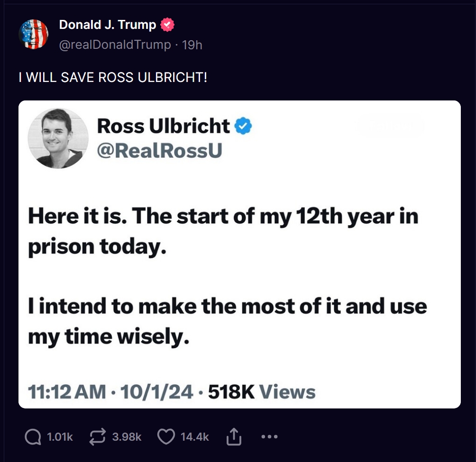The height and width of the screenshot is (462, 476).
Task: Open the @realDonaldTrump handle link
Action: [115, 45]
